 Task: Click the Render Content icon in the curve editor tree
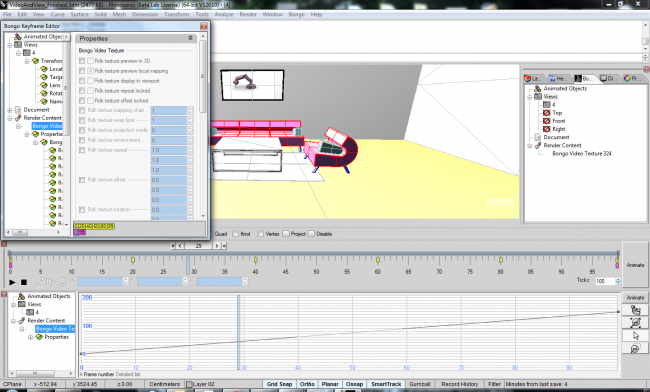(22, 321)
